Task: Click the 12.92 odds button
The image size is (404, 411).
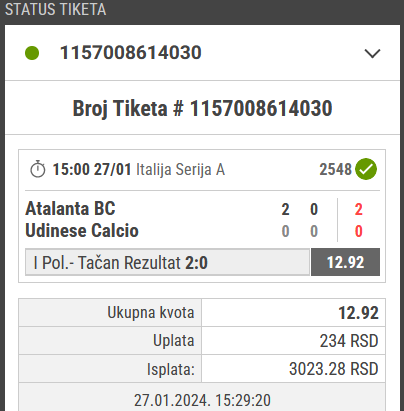Action: point(345,262)
